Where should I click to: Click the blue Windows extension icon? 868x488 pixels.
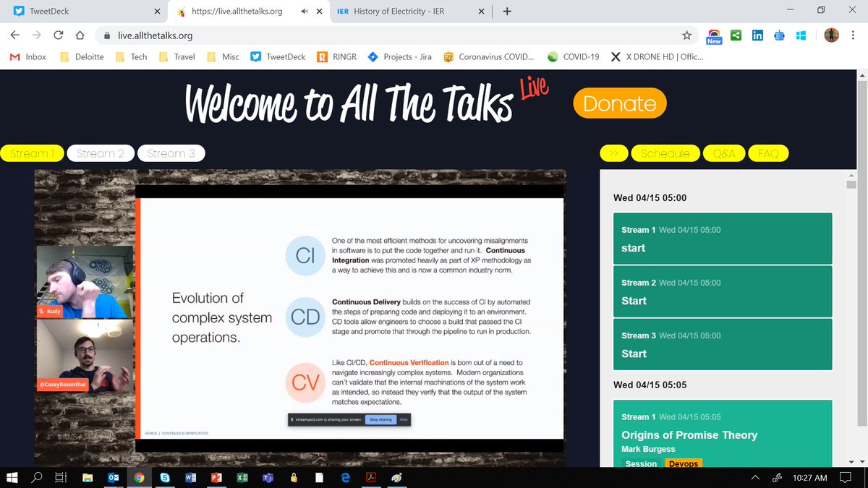click(x=800, y=35)
